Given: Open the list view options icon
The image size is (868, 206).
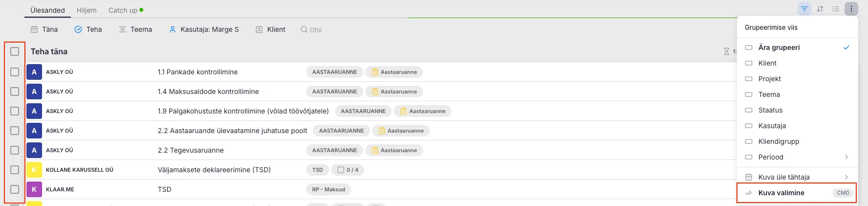Looking at the screenshot, I should click(x=836, y=9).
